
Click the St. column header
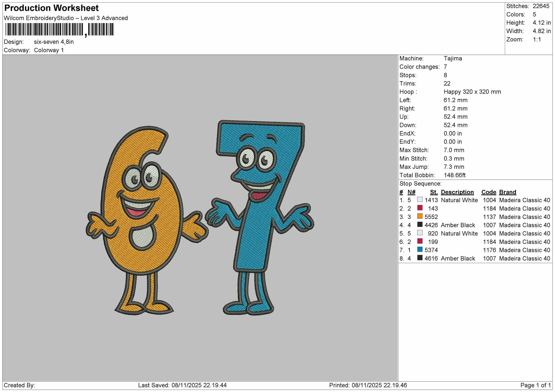tap(434, 192)
